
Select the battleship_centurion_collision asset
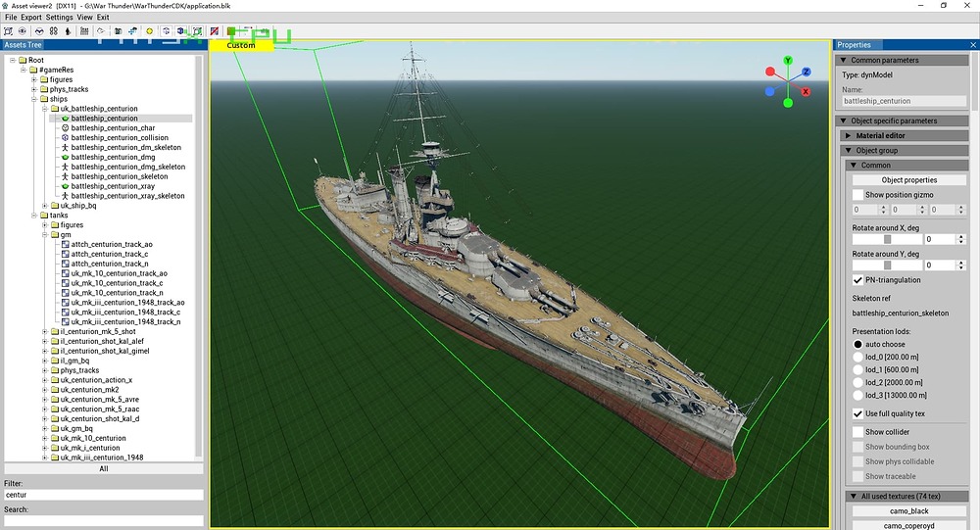[119, 138]
